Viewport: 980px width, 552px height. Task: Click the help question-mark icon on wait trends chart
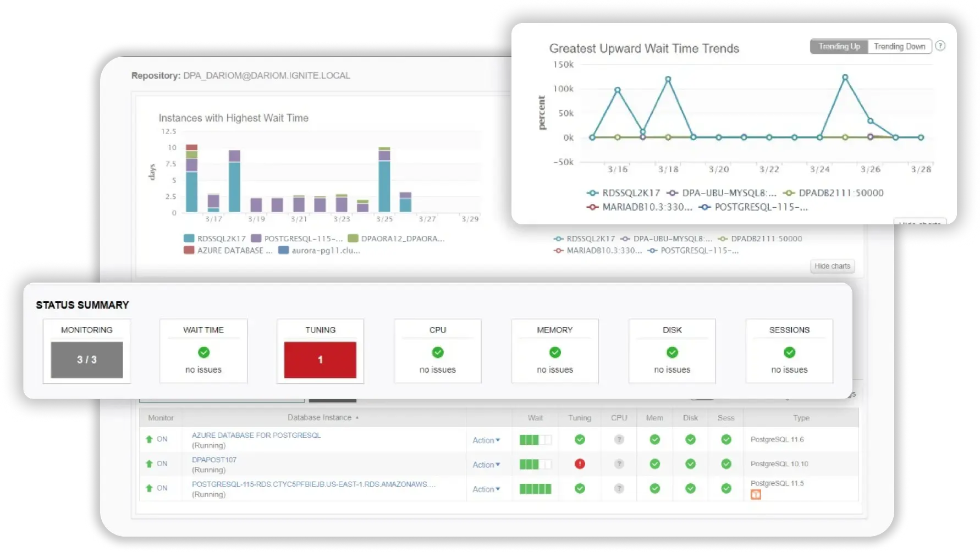point(940,46)
